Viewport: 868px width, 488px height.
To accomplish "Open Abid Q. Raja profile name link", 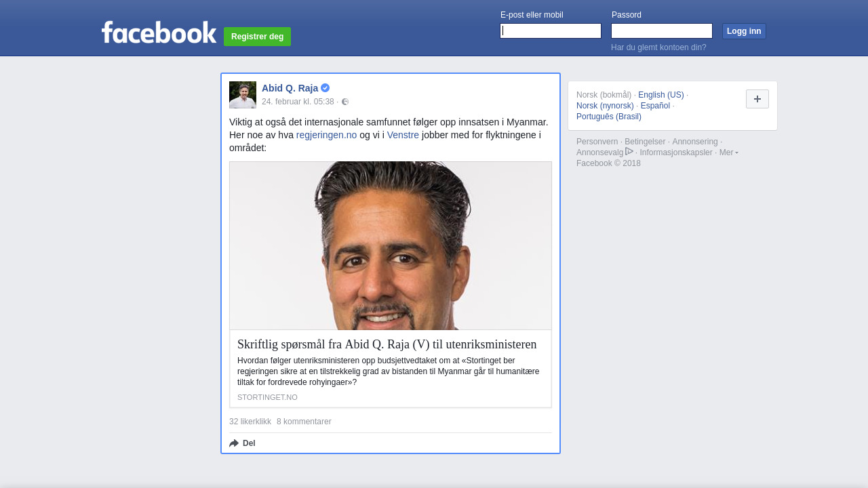I will pos(290,88).
